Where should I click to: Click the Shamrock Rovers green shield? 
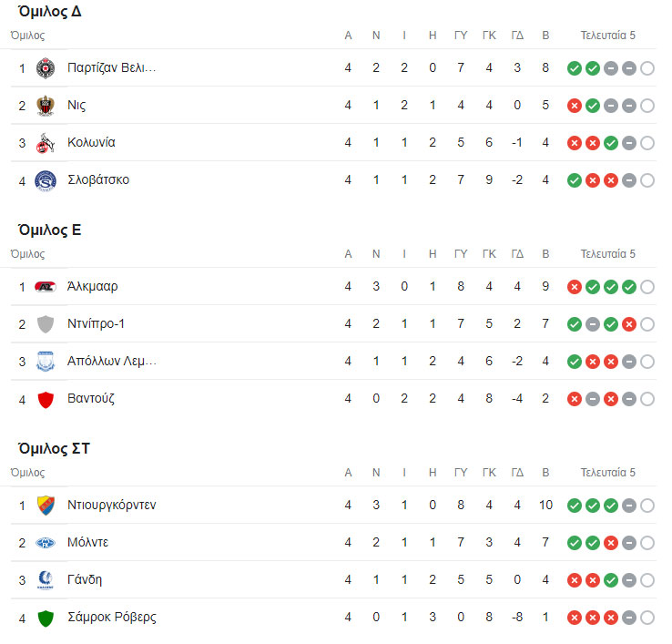[45, 618]
